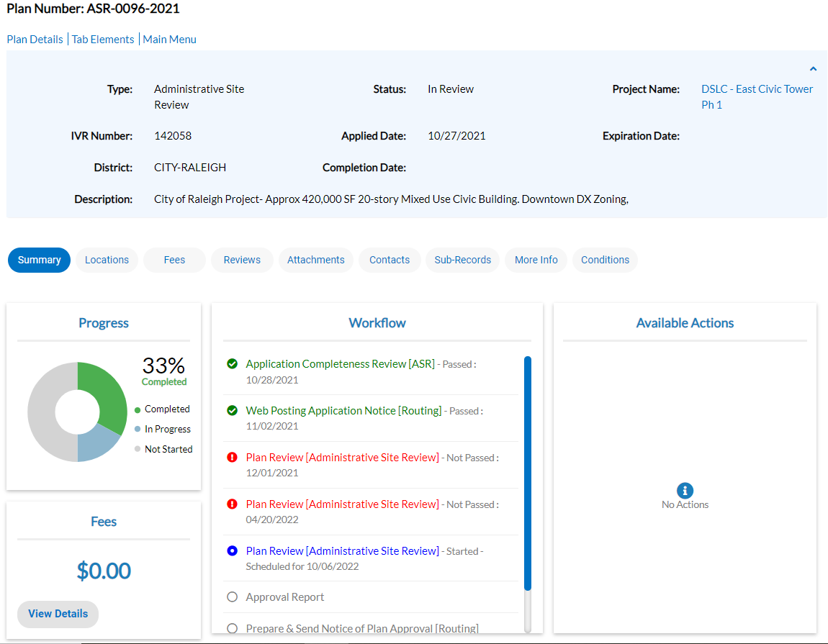Viewport: 828px width, 644px height.
Task: Click the No Actions info icon
Action: click(x=685, y=491)
